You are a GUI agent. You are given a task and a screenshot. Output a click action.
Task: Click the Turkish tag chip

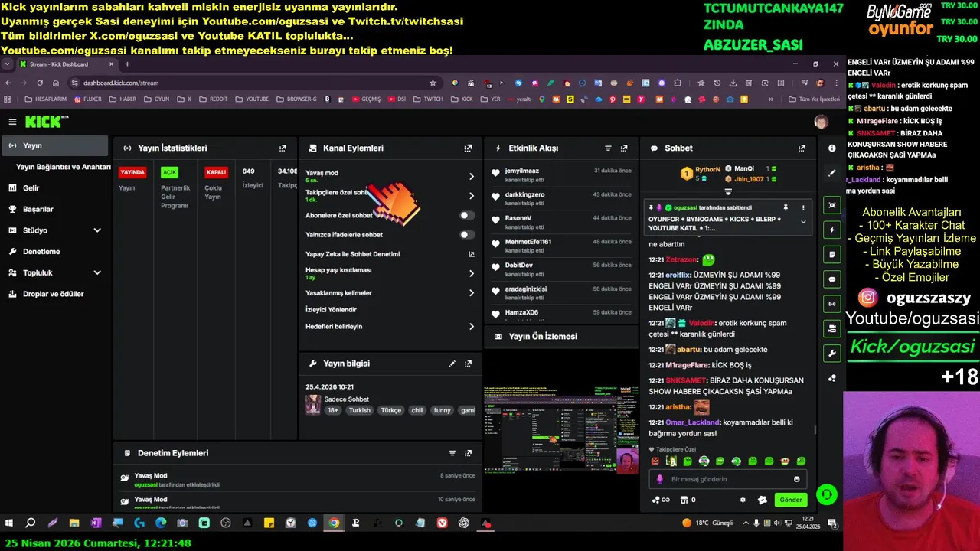pyautogui.click(x=359, y=410)
